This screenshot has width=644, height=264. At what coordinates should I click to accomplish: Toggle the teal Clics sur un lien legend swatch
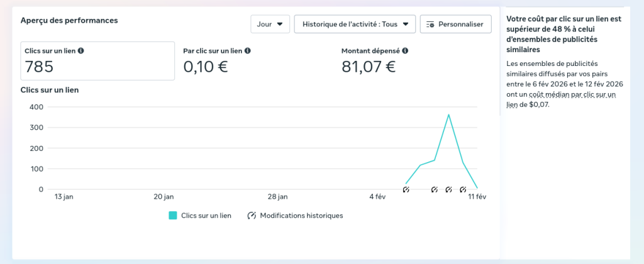tap(173, 216)
